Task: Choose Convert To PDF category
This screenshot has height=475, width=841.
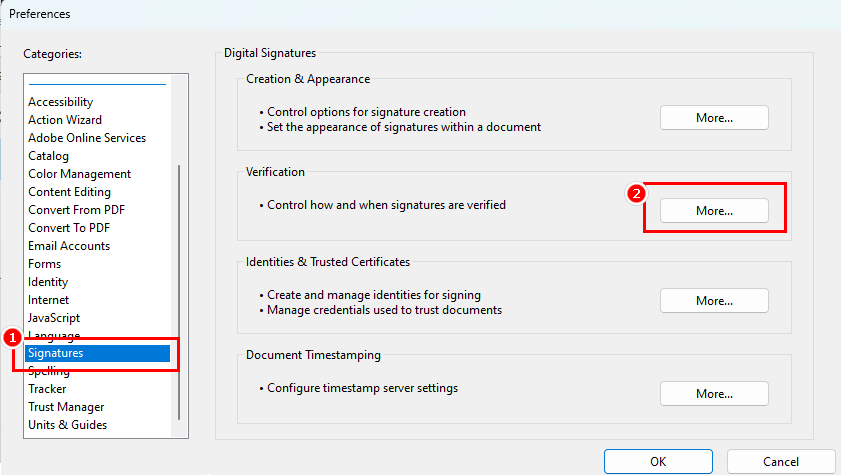Action: click(x=69, y=228)
